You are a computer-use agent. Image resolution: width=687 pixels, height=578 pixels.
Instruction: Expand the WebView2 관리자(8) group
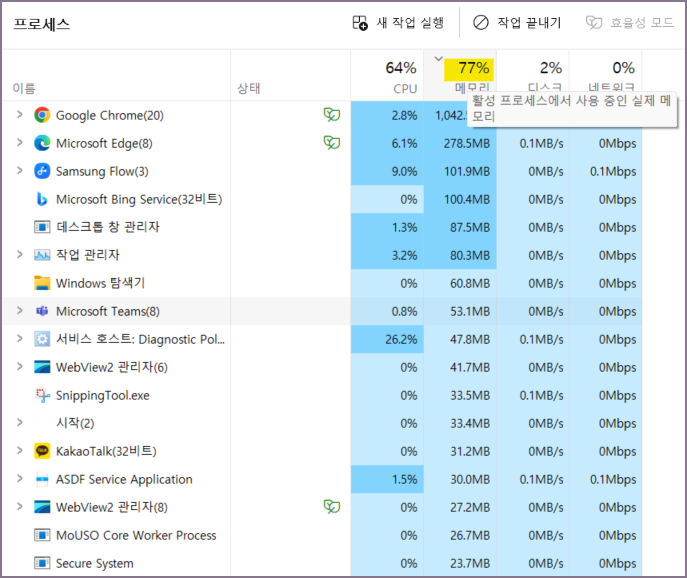pyautogui.click(x=19, y=507)
